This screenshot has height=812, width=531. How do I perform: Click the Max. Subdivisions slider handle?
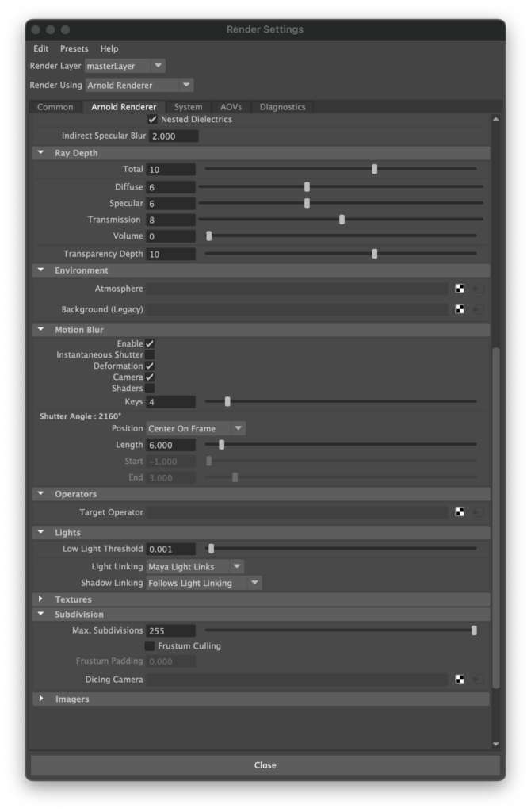point(474,630)
